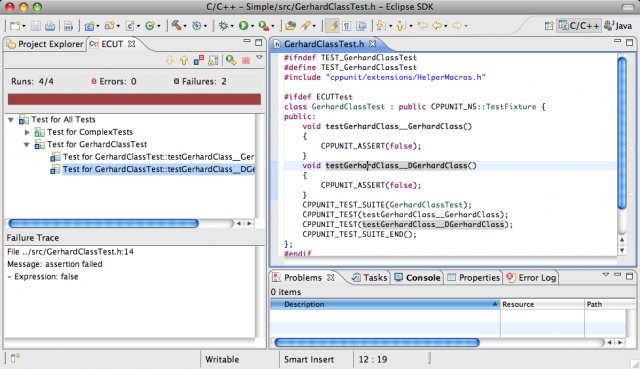Click the fast view icon in status bar
640x369 pixels.
click(15, 358)
